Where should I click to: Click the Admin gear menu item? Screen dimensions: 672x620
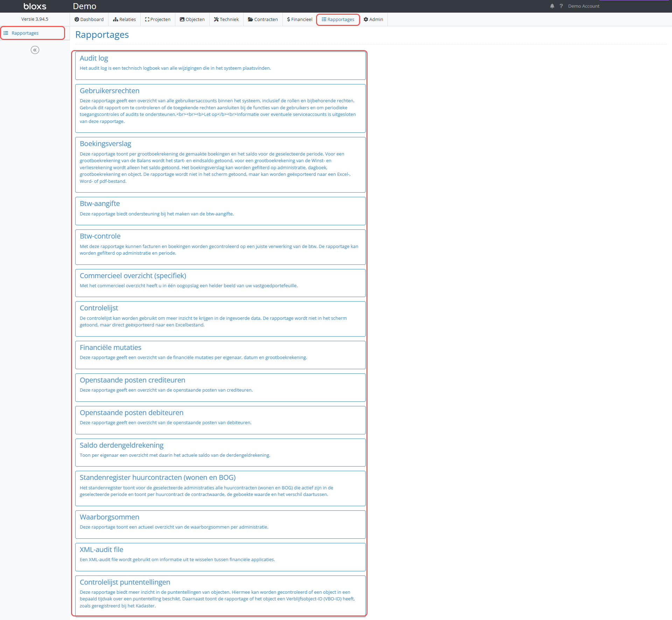(x=373, y=19)
